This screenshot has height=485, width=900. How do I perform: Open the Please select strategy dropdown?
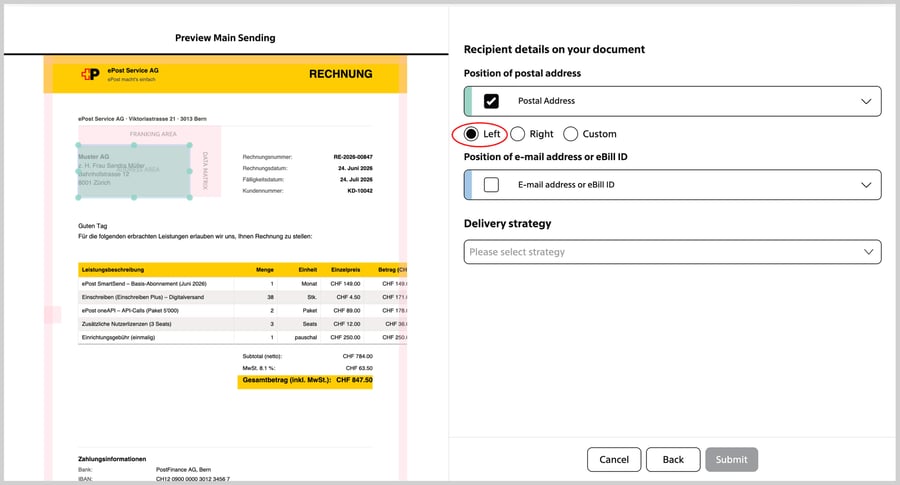coord(672,252)
